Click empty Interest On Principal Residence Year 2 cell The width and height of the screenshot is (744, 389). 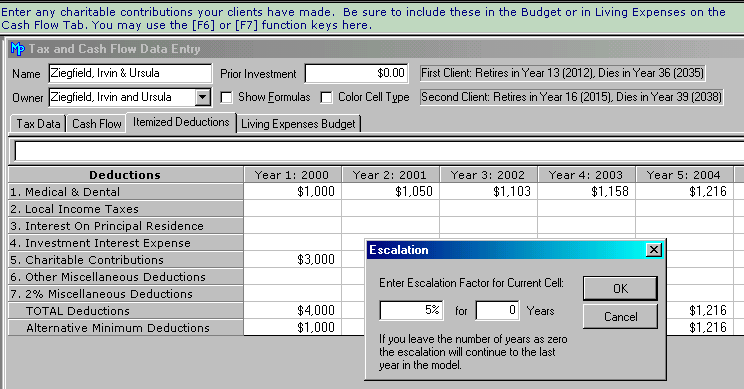390,226
